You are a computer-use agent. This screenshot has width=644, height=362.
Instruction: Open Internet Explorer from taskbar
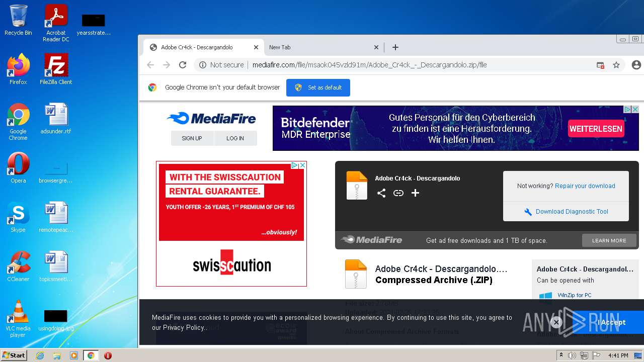[40, 355]
